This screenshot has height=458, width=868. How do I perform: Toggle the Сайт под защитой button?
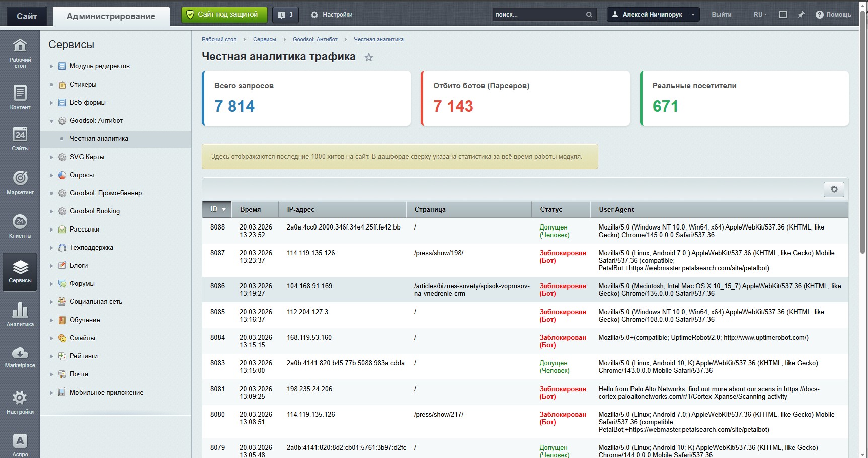pos(222,15)
